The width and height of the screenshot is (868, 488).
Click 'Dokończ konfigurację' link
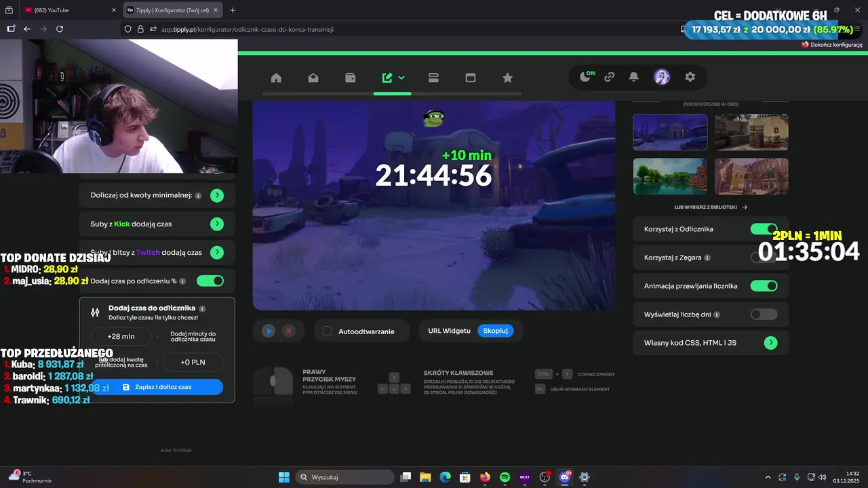click(832, 45)
